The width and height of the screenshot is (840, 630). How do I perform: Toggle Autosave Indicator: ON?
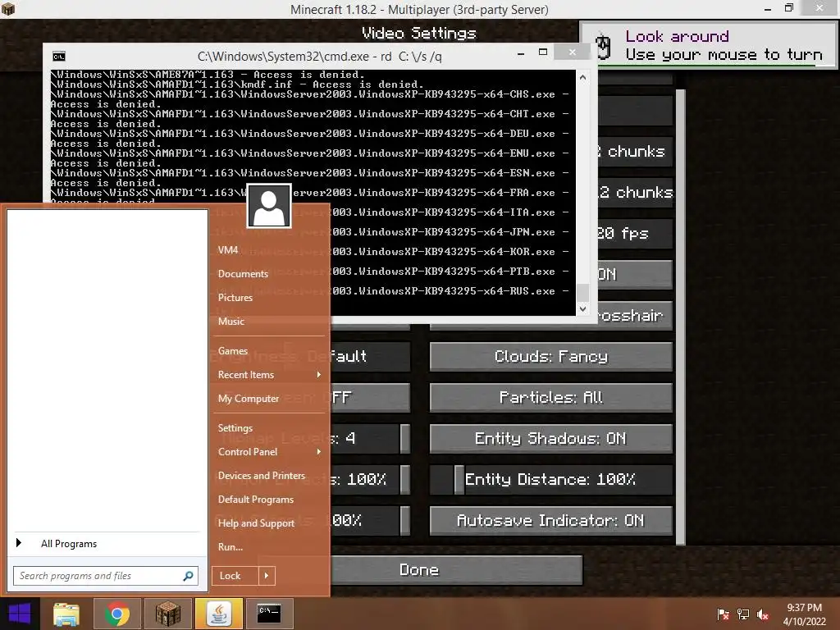(550, 520)
